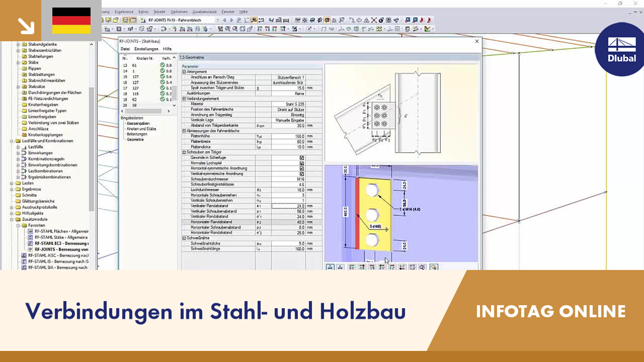
Task: Toggle Vertikal-symmetrische Anordnung checkbox
Action: 302,174
